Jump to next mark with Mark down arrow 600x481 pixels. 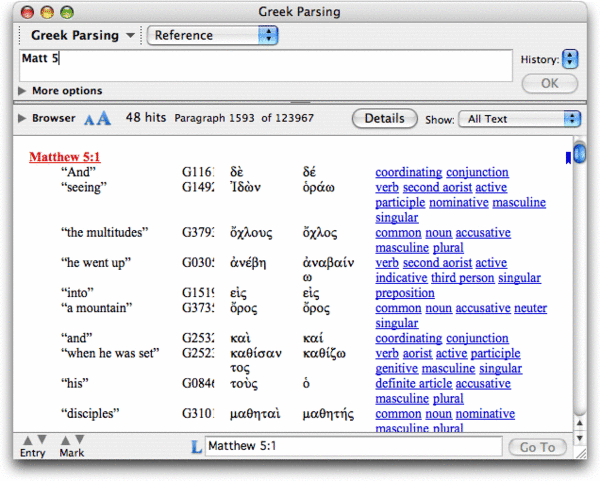78,439
